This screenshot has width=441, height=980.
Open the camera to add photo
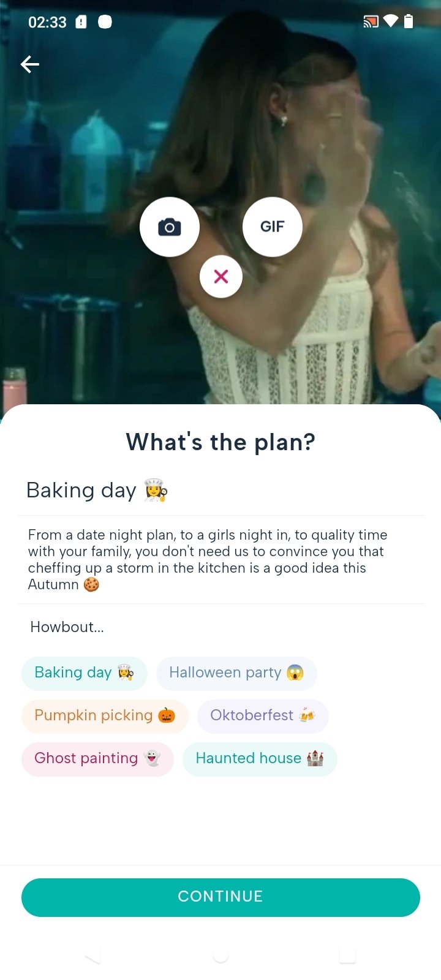click(170, 227)
